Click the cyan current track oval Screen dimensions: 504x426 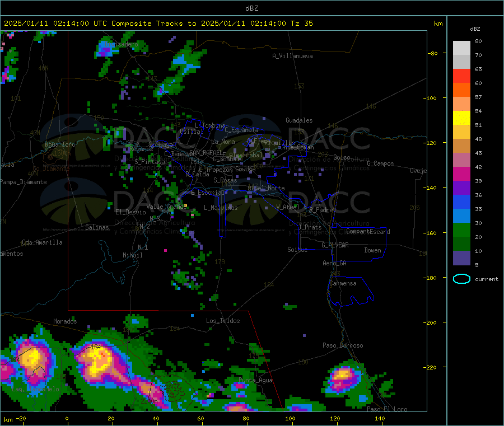(x=461, y=279)
